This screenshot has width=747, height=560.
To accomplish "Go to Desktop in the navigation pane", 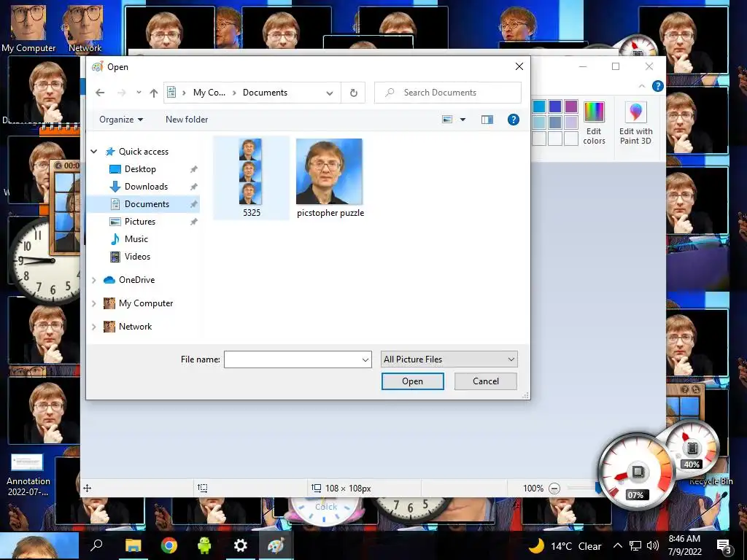I will point(140,169).
